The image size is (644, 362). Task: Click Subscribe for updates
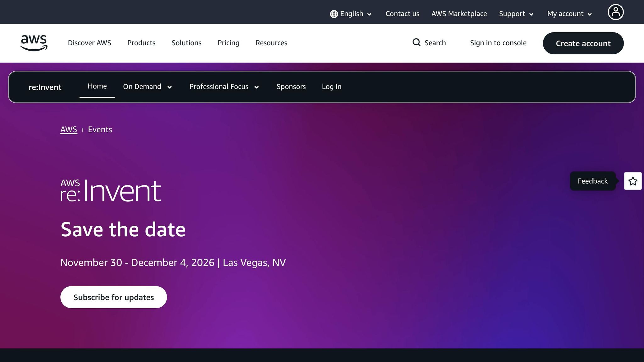tap(114, 297)
